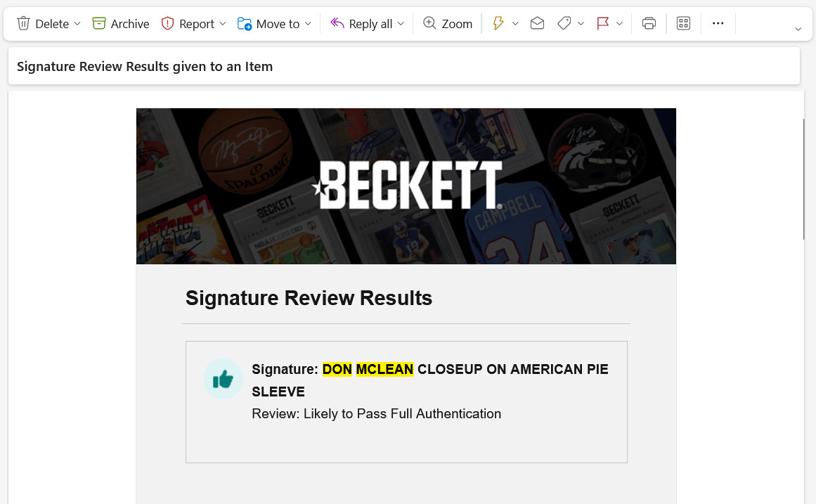
Task: Open the flag options dropdown arrow
Action: 619,23
